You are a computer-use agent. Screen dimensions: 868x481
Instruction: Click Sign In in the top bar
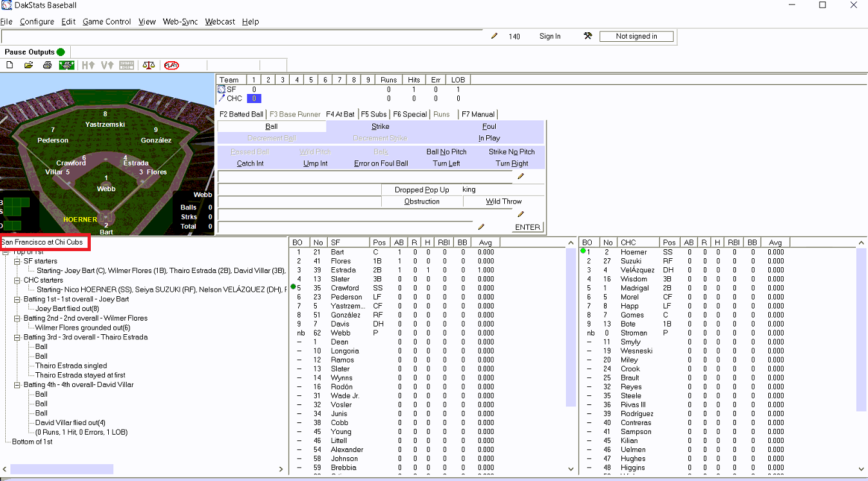click(549, 36)
